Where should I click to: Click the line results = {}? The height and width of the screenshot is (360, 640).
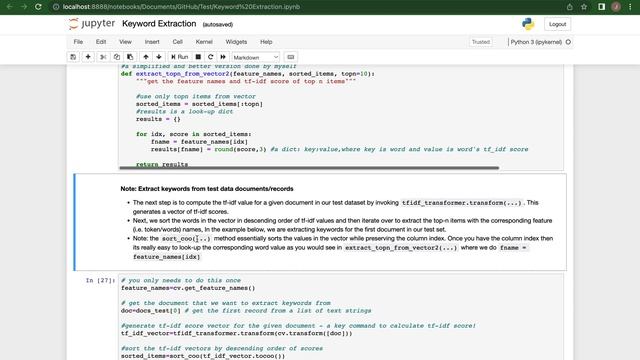[158, 119]
